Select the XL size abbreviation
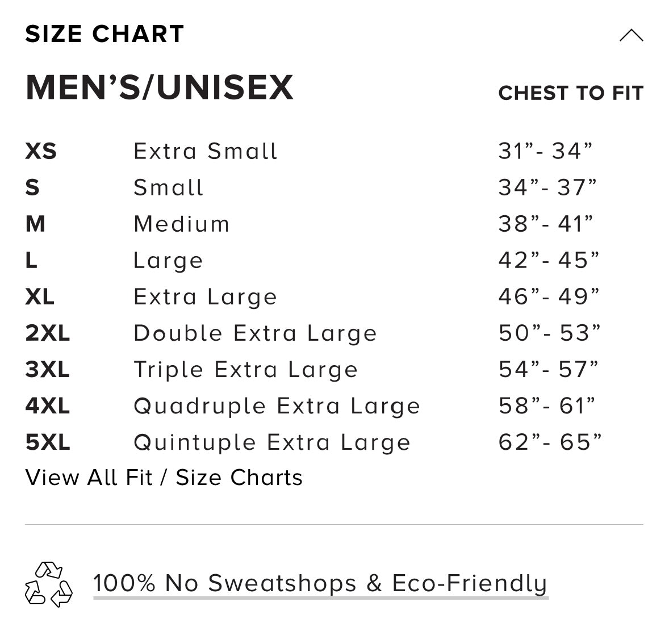669x644 pixels. click(x=40, y=296)
